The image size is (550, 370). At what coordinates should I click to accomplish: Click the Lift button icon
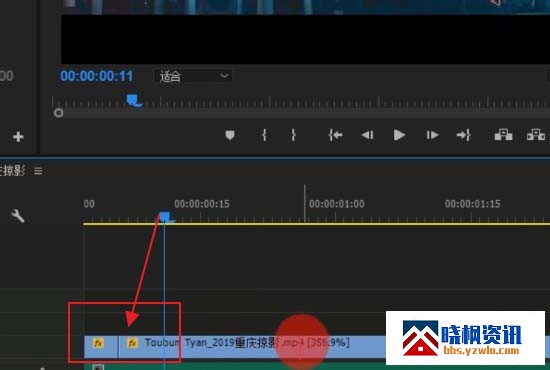503,135
